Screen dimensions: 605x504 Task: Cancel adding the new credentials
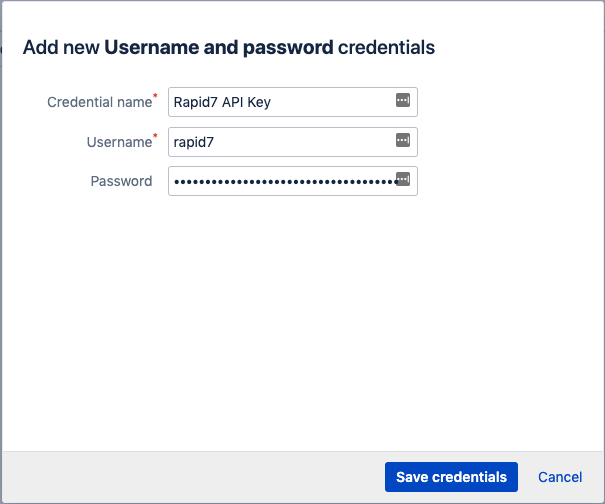(560, 477)
